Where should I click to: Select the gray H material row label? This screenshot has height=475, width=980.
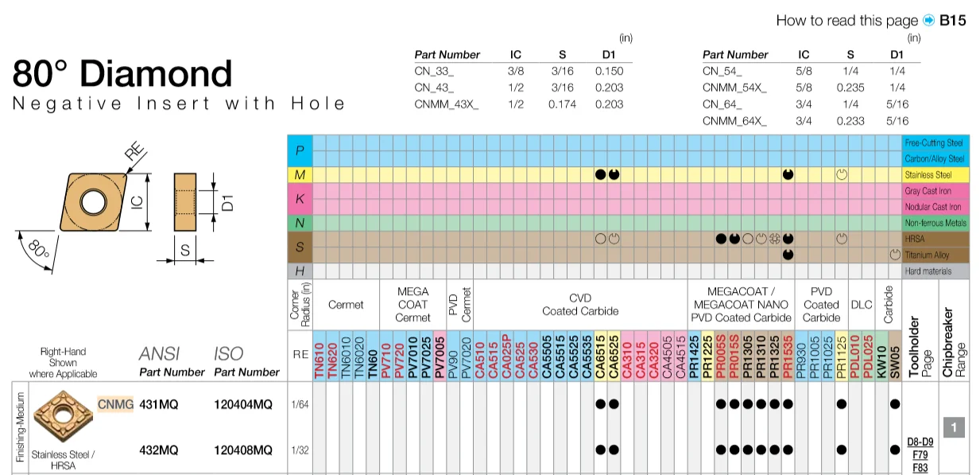click(x=299, y=271)
